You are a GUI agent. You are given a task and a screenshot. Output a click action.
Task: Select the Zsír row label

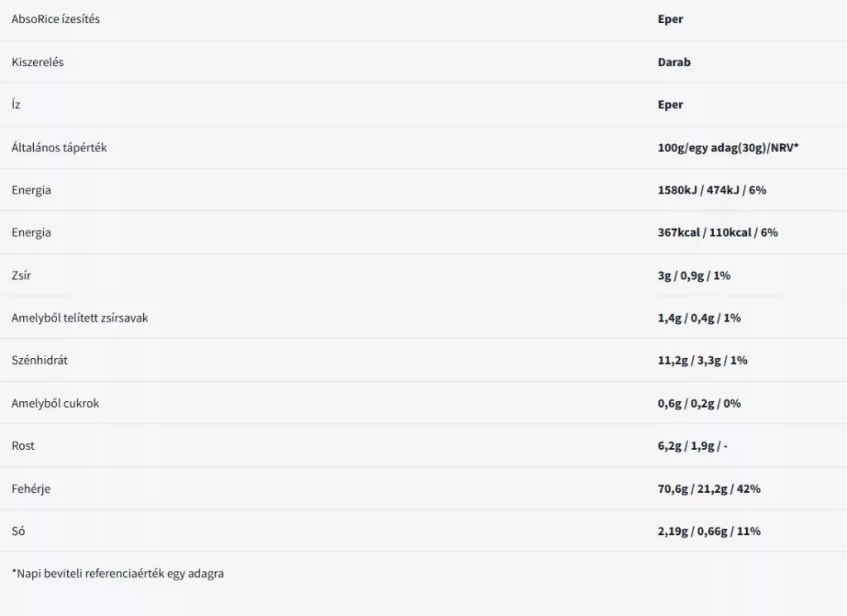pyautogui.click(x=20, y=275)
